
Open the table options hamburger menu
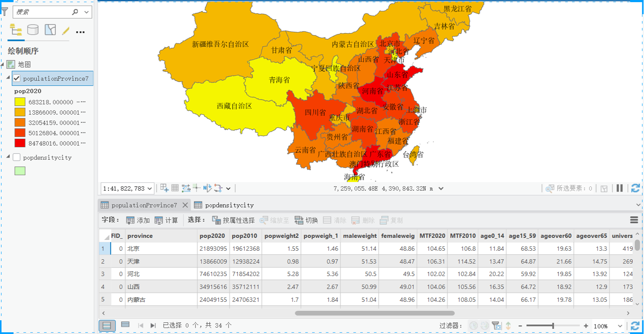634,220
